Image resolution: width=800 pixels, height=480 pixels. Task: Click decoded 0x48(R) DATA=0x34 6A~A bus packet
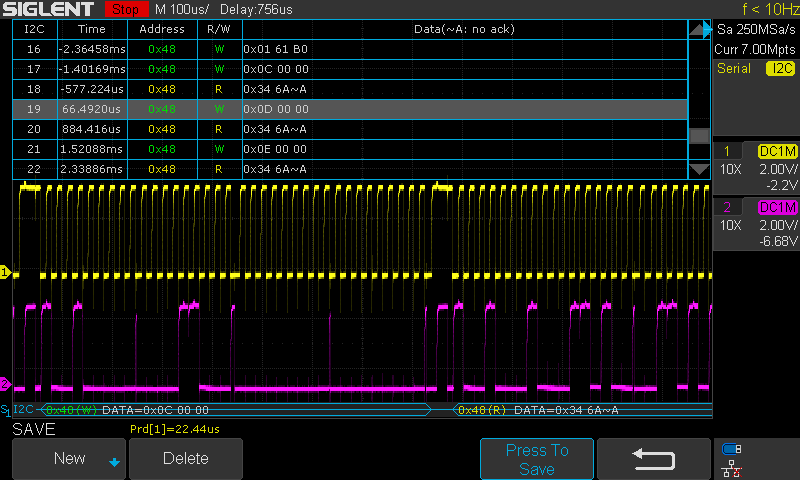point(583,410)
